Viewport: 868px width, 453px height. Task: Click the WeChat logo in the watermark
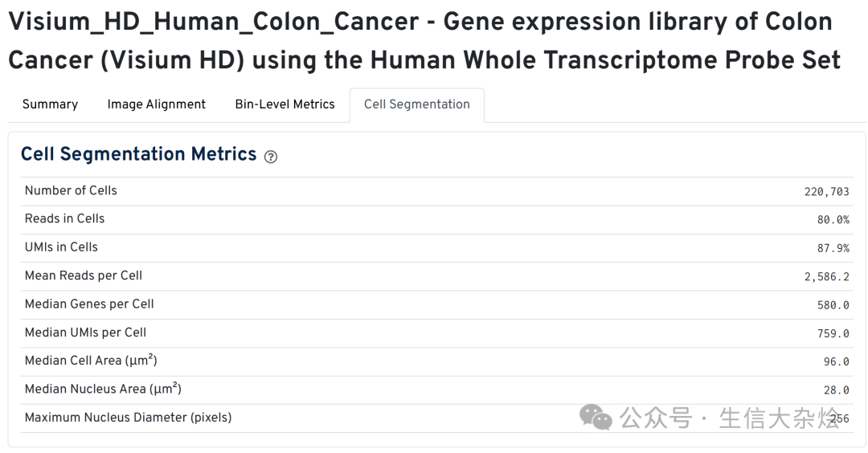(596, 417)
